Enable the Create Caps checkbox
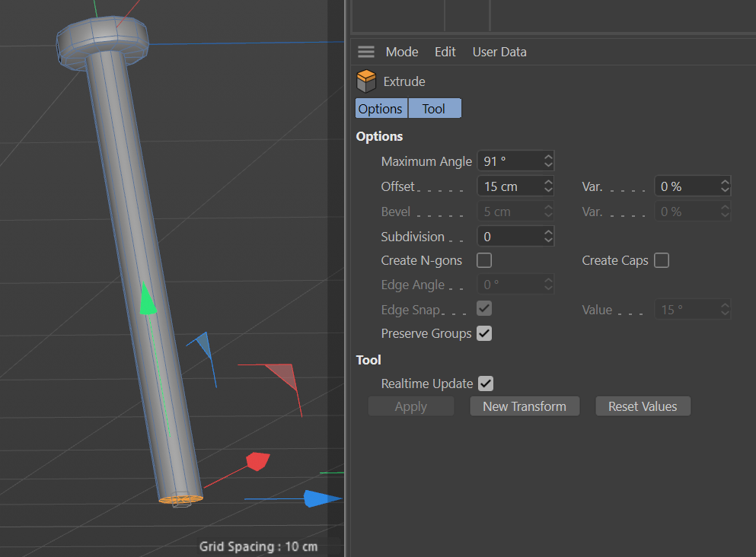 point(662,260)
